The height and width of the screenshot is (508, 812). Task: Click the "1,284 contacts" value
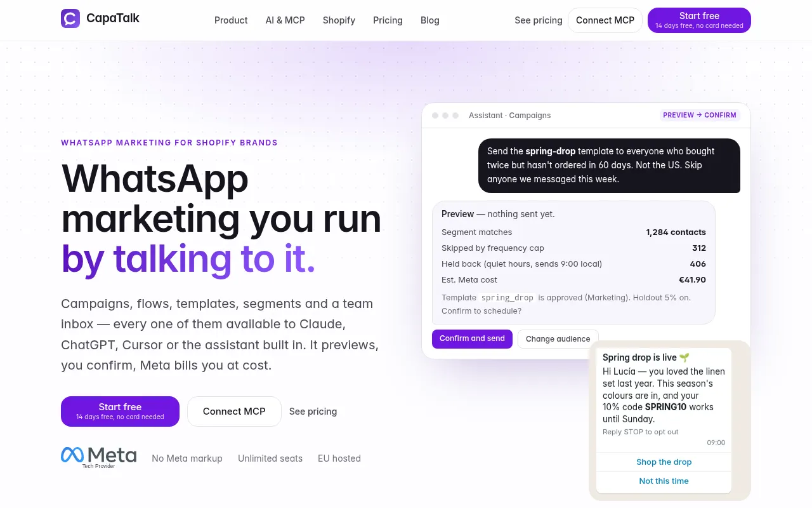[676, 232]
